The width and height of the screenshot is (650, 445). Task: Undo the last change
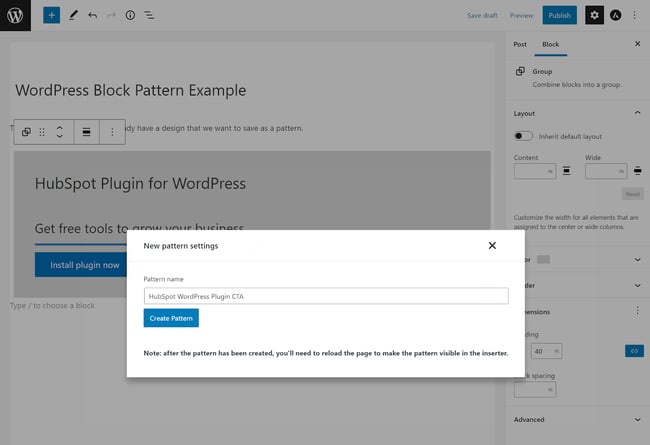tap(92, 15)
